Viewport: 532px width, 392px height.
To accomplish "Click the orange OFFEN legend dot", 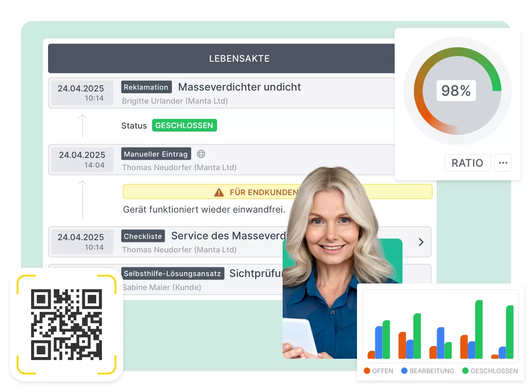I will (x=367, y=371).
